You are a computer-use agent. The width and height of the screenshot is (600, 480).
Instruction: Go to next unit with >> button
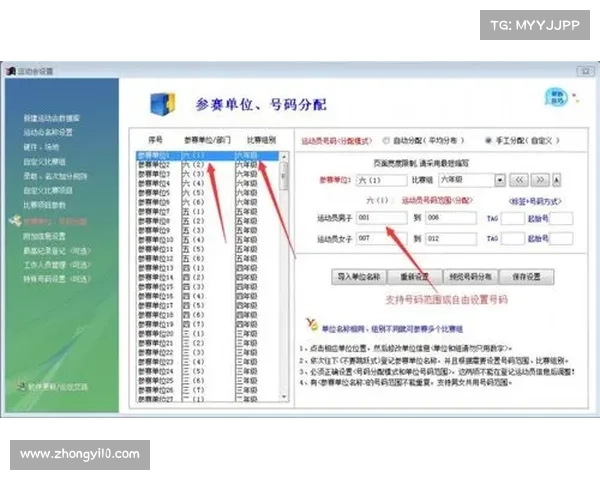click(540, 180)
